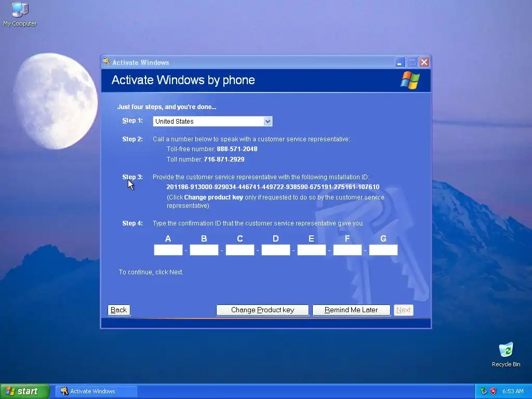Click the disabled Next button
Screen dimensions: 532x399
click(403, 310)
